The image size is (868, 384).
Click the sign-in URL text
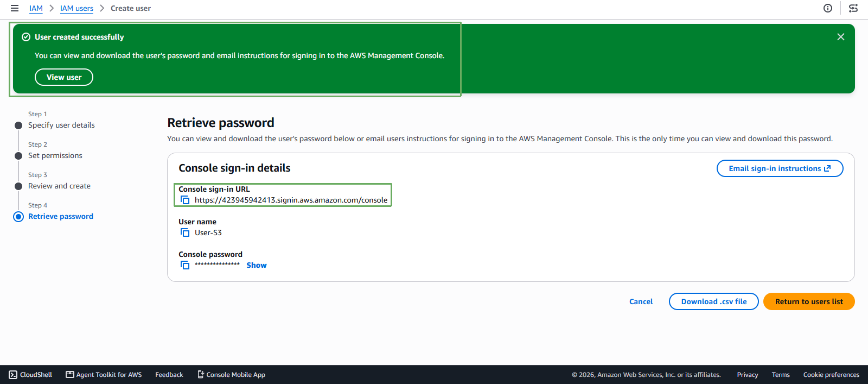(291, 200)
